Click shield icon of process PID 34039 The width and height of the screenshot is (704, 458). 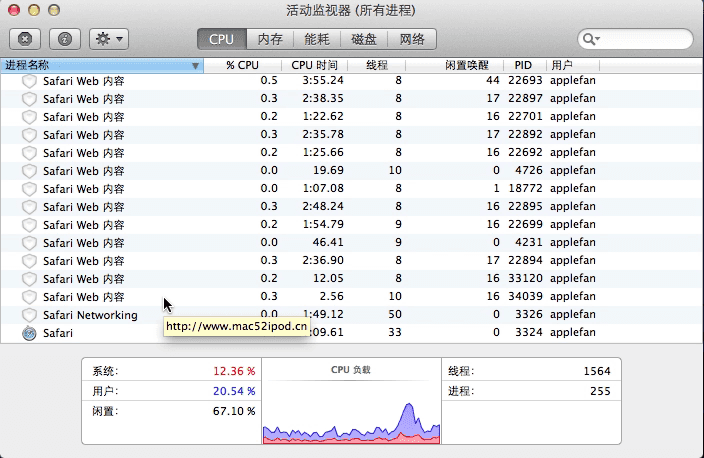pos(29,297)
